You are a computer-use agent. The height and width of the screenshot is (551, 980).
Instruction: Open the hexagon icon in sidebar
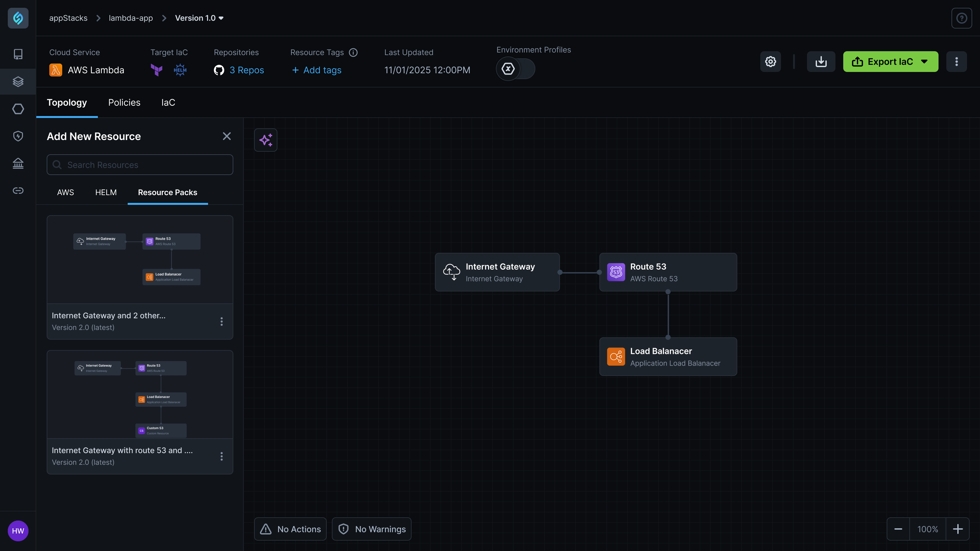pyautogui.click(x=18, y=109)
